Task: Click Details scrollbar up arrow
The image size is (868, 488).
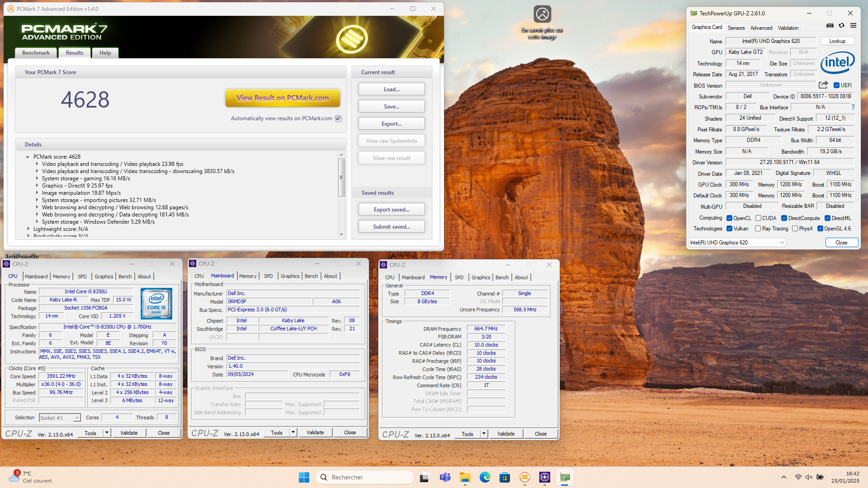Action: 341,155
